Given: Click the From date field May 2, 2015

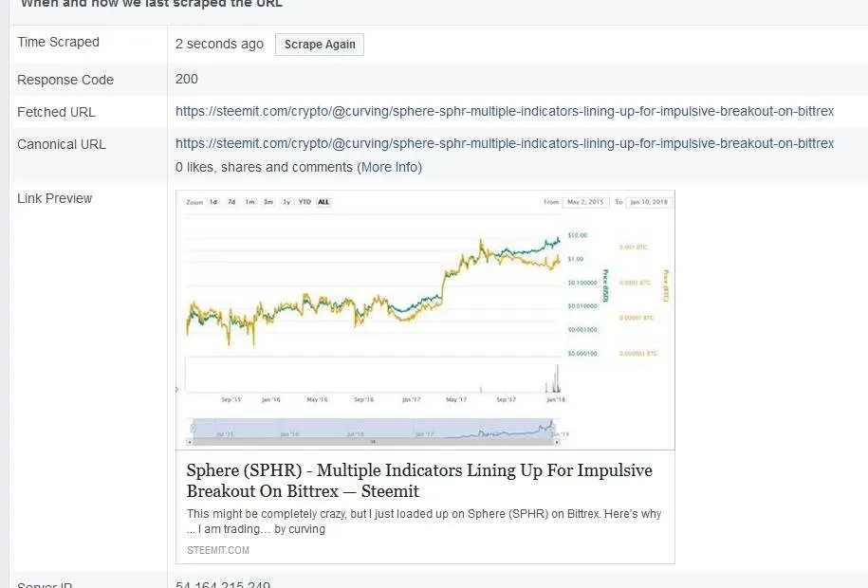Looking at the screenshot, I should [x=585, y=202].
